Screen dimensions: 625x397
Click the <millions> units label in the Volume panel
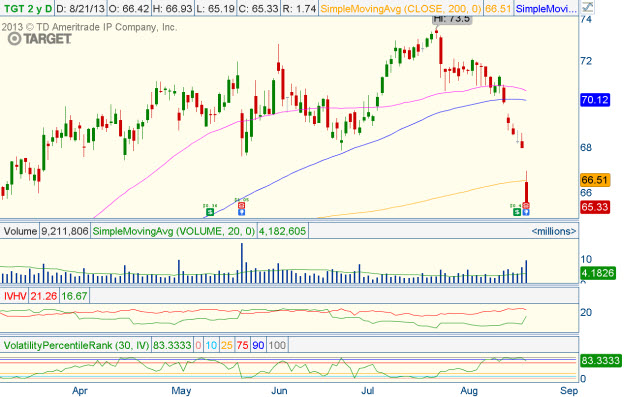(x=554, y=231)
